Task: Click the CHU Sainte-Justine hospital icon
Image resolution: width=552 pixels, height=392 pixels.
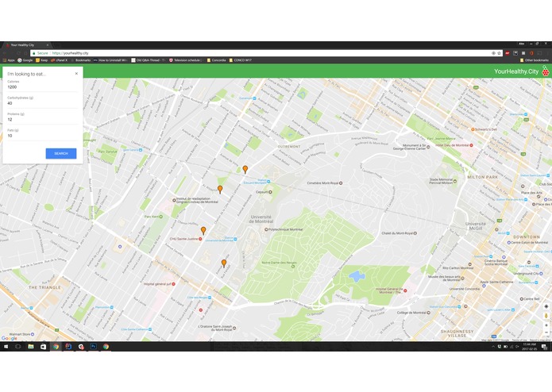Action: 200,239
